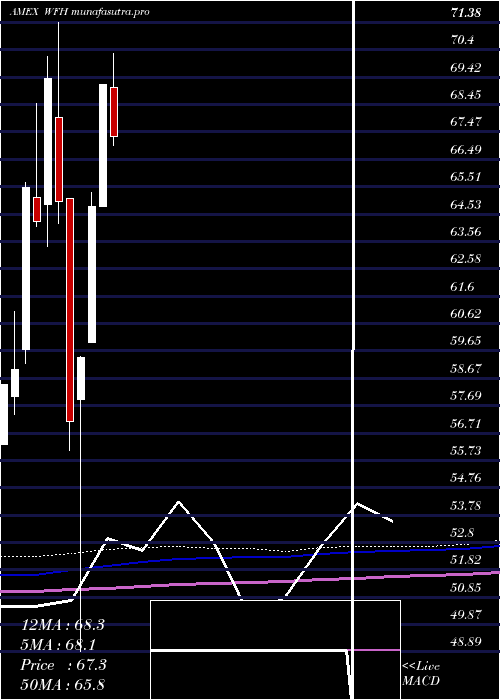
Task: Click the 57.69 axis value
Action: (466, 396)
